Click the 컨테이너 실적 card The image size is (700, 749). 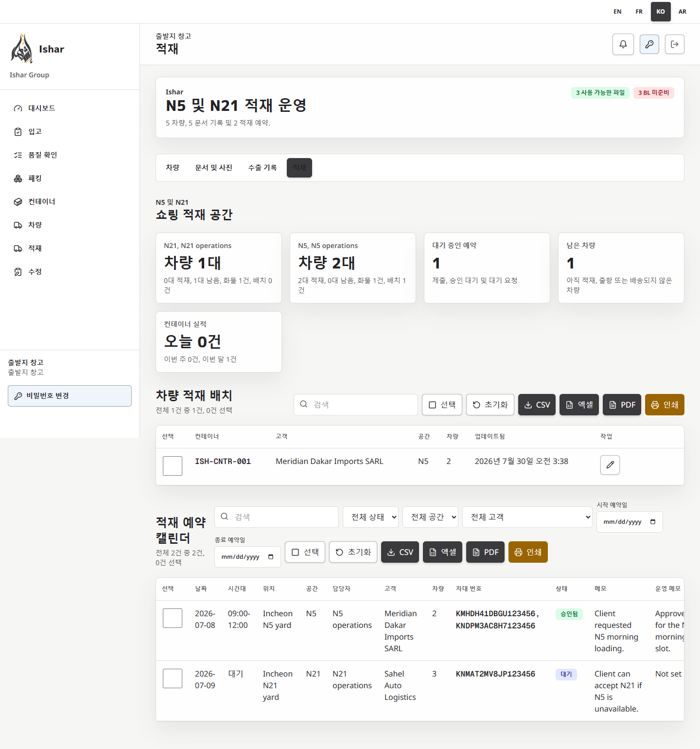click(219, 342)
